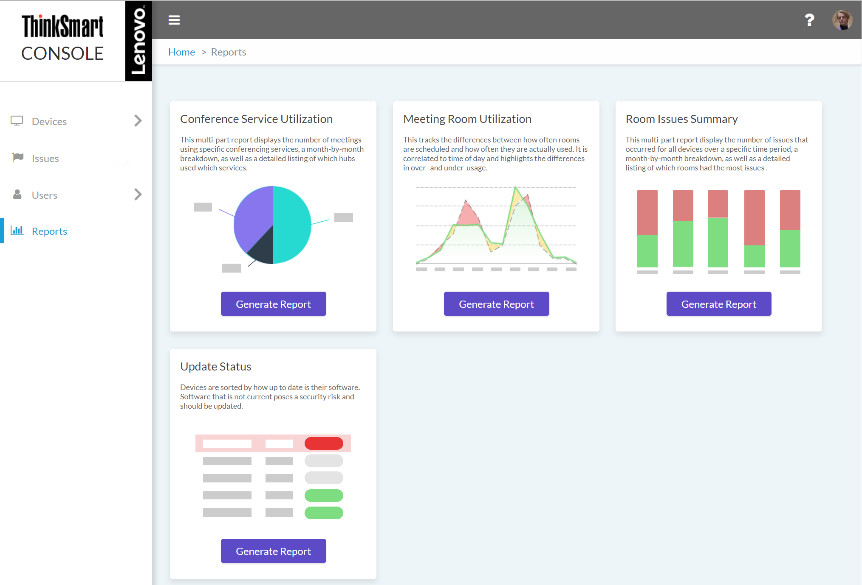
Task: Open the hamburger menu icon
Action: (174, 20)
